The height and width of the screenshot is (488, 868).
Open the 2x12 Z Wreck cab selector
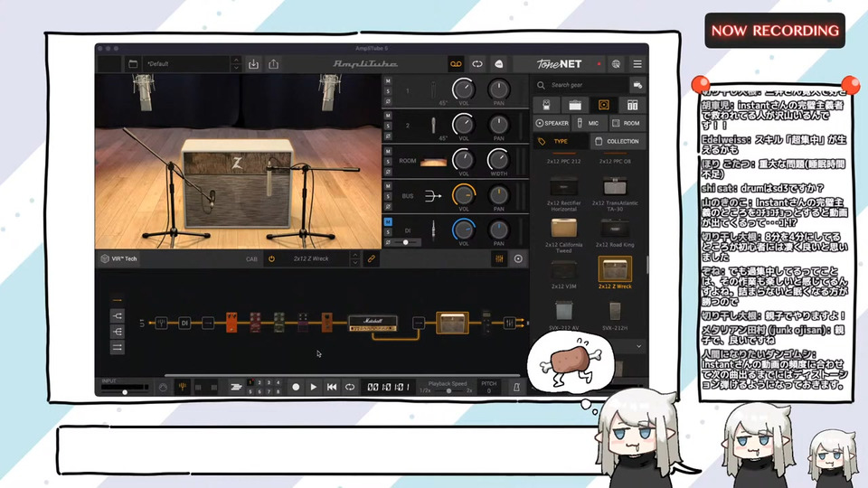312,259
